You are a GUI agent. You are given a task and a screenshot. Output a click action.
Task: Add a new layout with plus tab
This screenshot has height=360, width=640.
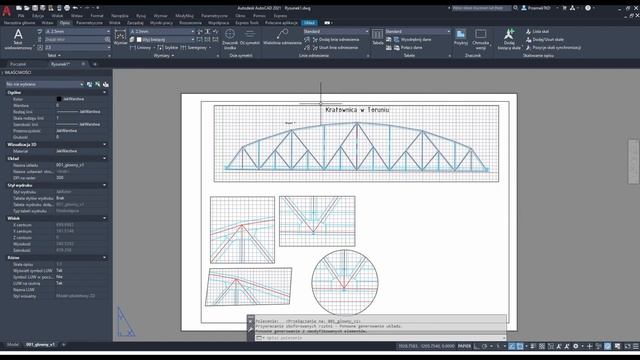point(64,344)
